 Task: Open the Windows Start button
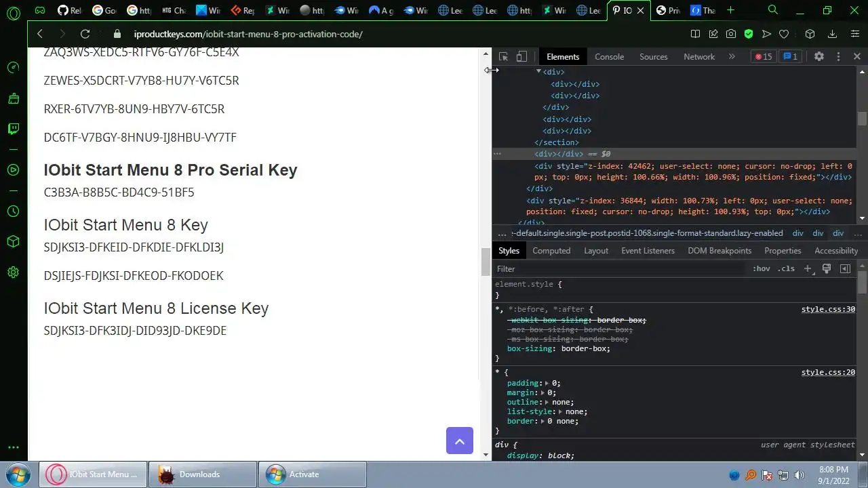[18, 474]
